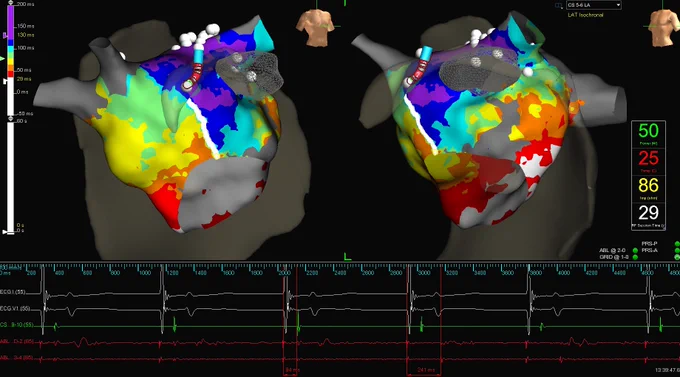Viewport: 680px width, 377px height.
Task: Select the purple 130 ms color bar handle
Action: [5, 36]
